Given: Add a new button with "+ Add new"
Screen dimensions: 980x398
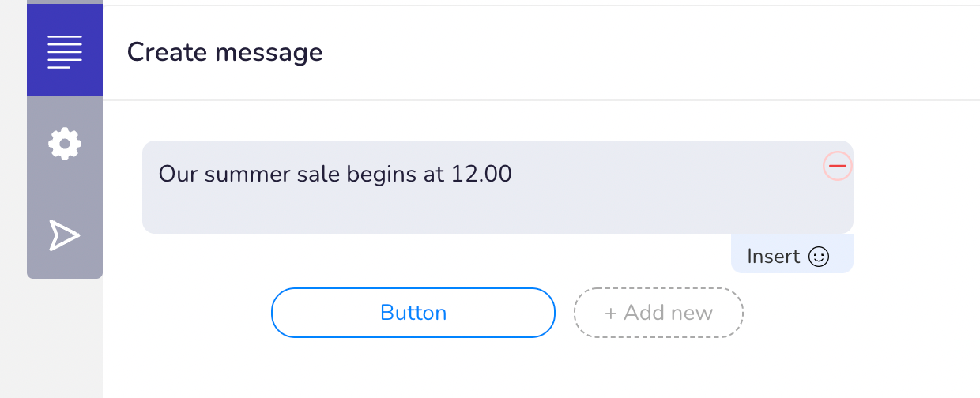Looking at the screenshot, I should 658,313.
